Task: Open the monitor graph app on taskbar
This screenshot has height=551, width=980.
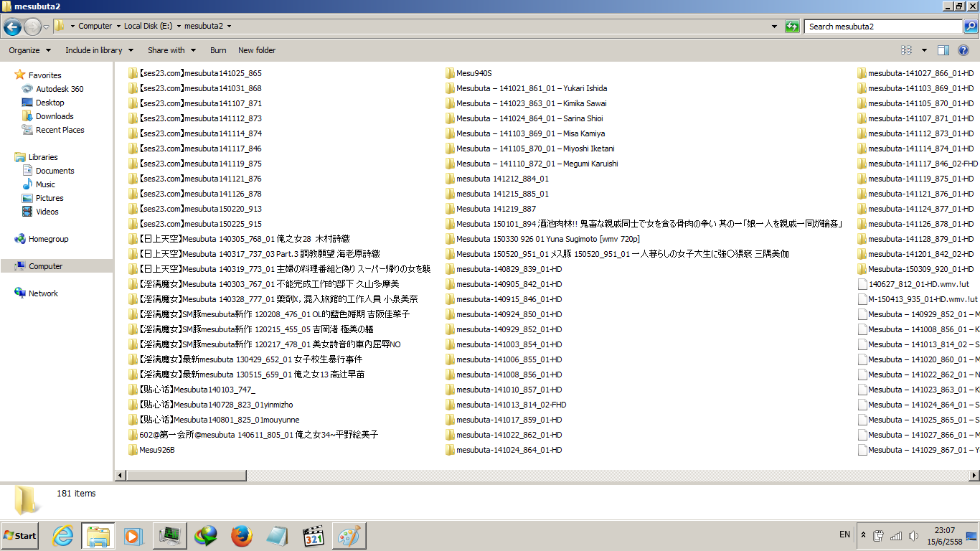Action: (170, 536)
